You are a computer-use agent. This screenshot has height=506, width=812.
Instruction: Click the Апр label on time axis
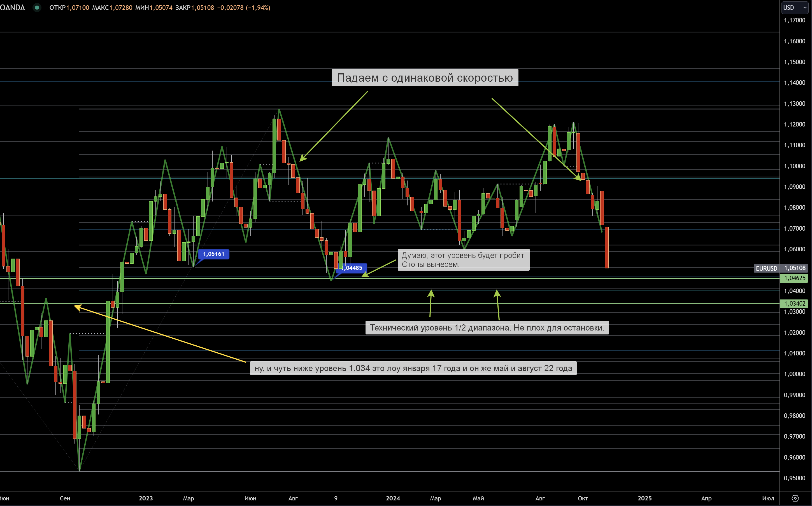[706, 498]
